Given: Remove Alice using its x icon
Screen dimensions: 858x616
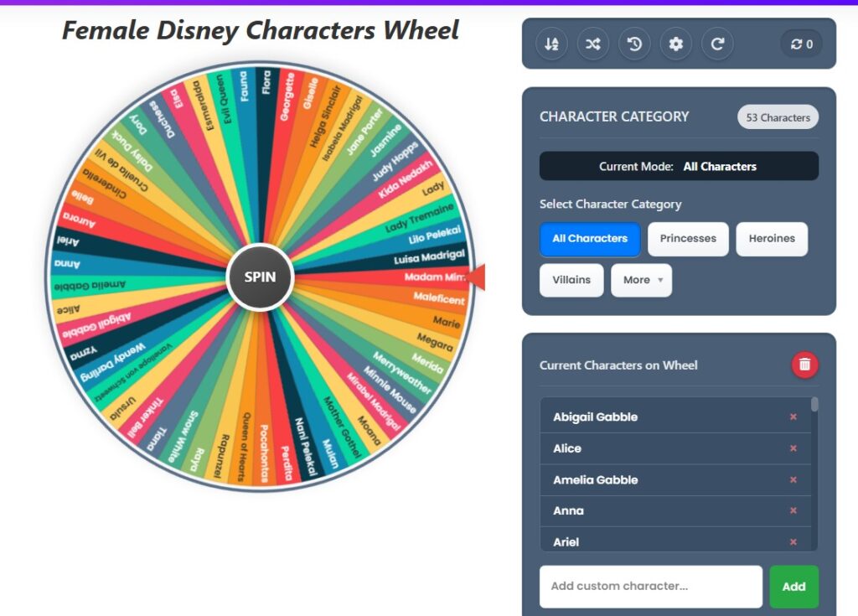Looking at the screenshot, I should [792, 448].
